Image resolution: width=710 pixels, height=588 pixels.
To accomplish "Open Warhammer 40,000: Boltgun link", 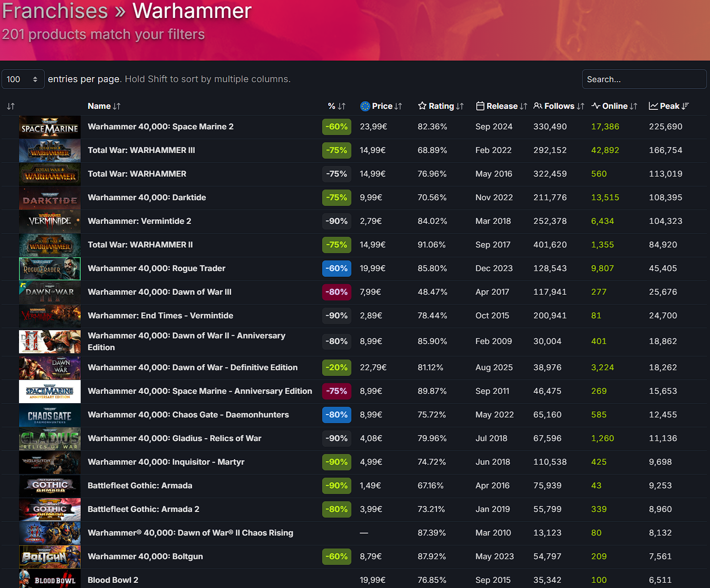I will pyautogui.click(x=145, y=556).
